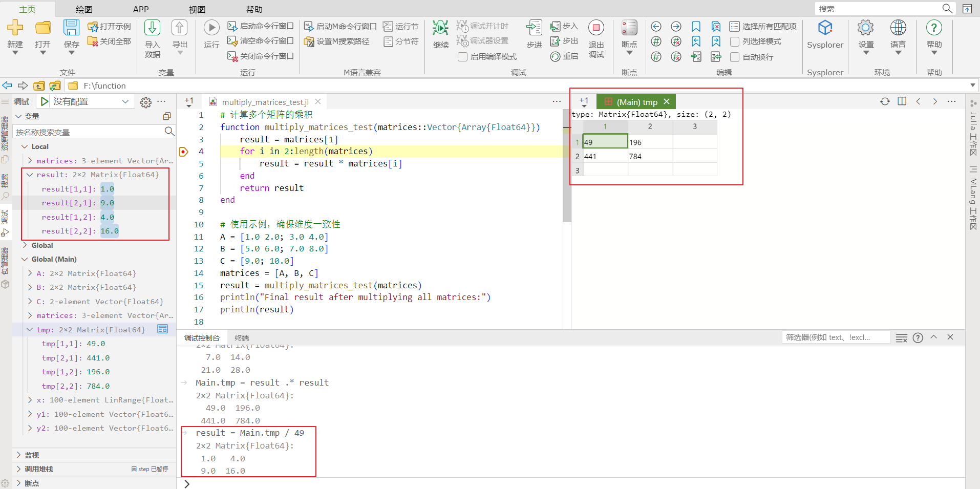Open the debug configuration gear icon
This screenshot has height=489, width=980.
pos(146,102)
